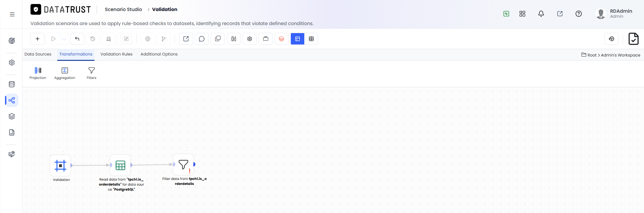Click the certificate-style toolbar icon
The width and height of the screenshot is (644, 213).
pos(109,39)
